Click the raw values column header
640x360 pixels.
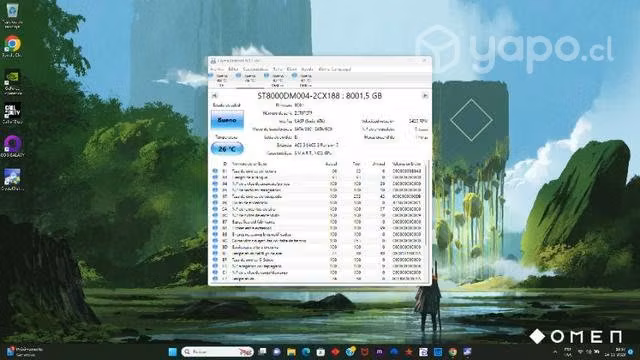(406, 164)
